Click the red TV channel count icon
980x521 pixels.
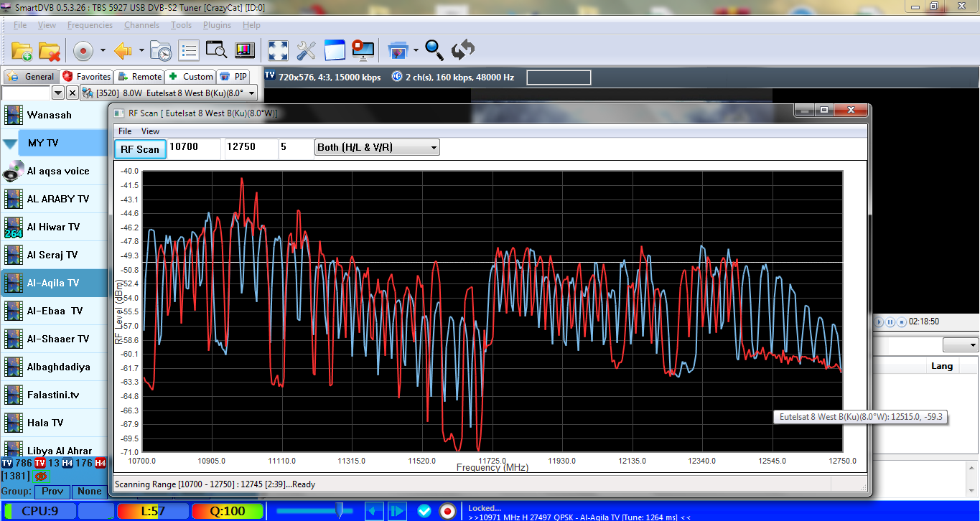[40, 463]
